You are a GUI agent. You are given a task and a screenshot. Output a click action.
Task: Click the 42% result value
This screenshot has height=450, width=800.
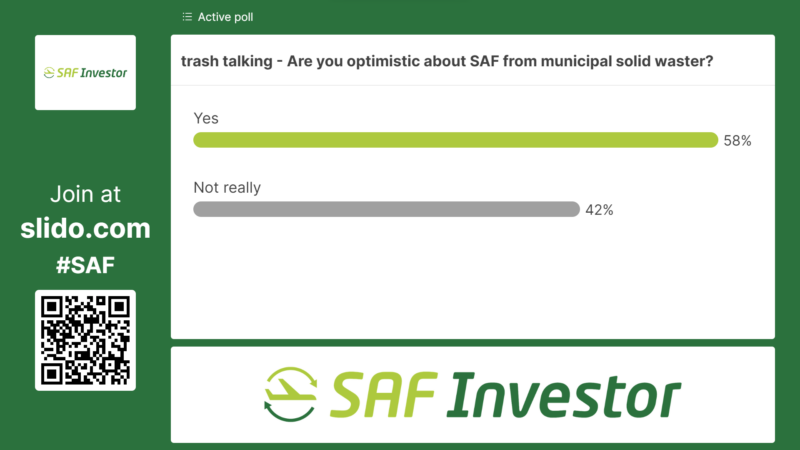coord(599,210)
